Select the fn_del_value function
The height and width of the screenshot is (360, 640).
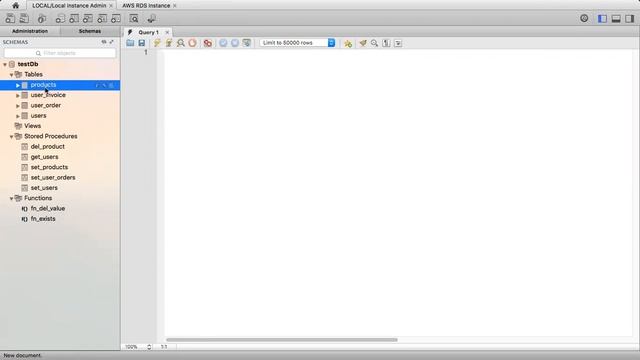pos(47,209)
